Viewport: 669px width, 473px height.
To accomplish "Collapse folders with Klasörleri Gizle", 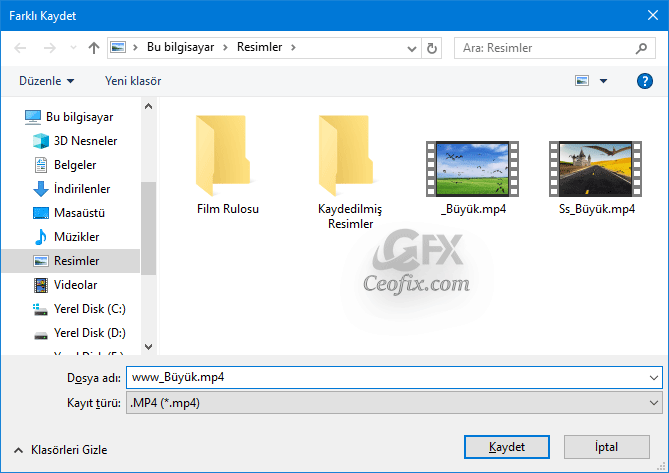I will point(61,450).
